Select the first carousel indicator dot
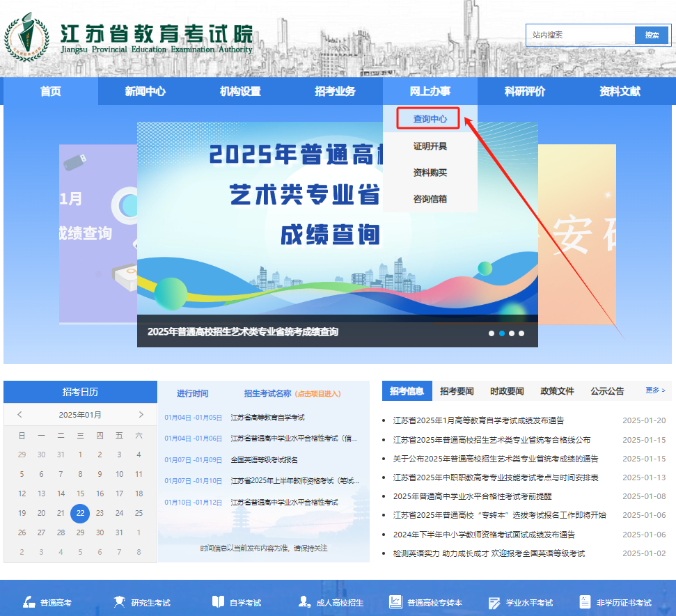This screenshot has width=676, height=616. 491,333
